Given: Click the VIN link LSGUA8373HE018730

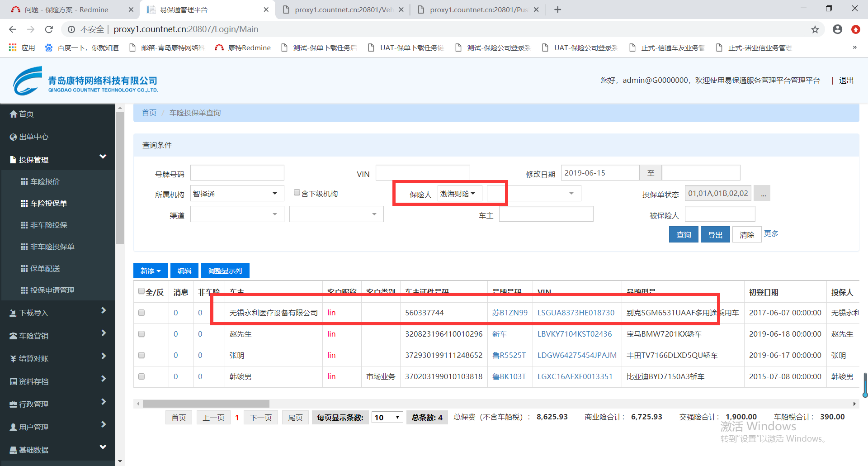Looking at the screenshot, I should 576,313.
